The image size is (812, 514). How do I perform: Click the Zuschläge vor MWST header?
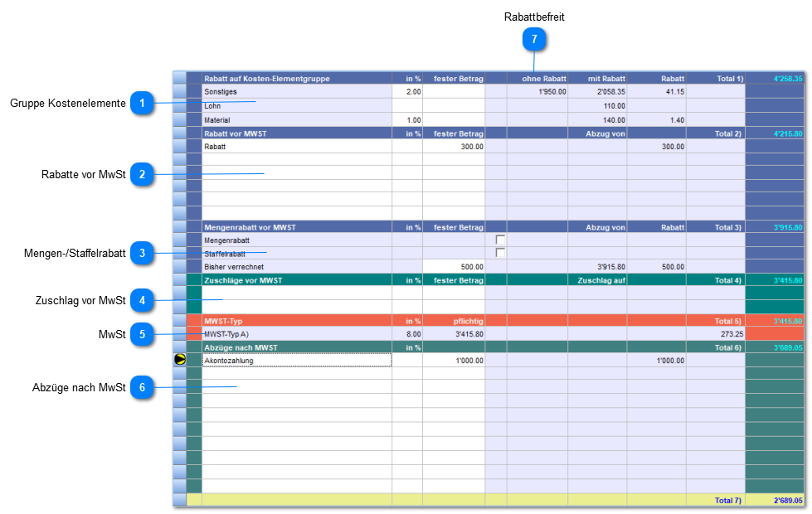(243, 280)
